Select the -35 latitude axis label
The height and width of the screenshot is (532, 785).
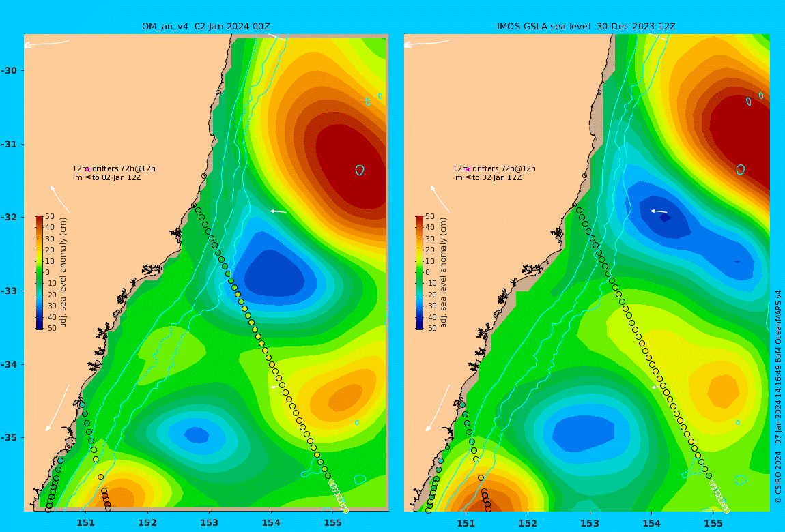point(8,437)
